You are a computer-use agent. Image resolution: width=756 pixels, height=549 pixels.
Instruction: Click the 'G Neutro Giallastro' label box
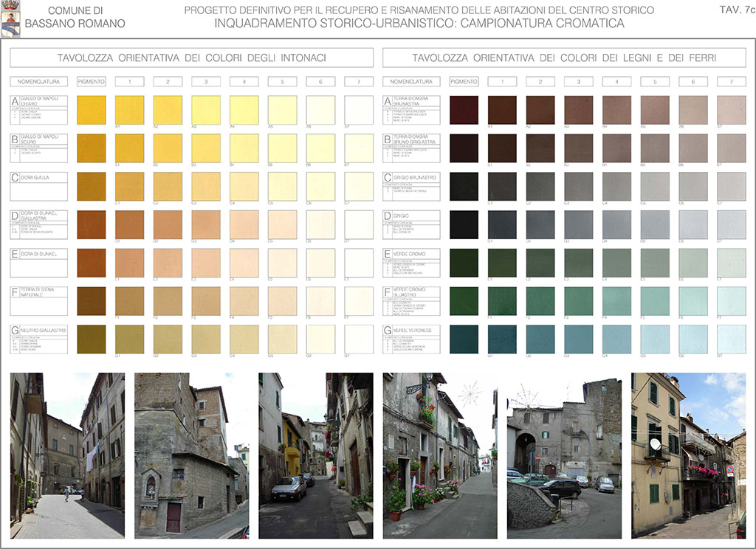coord(38,339)
